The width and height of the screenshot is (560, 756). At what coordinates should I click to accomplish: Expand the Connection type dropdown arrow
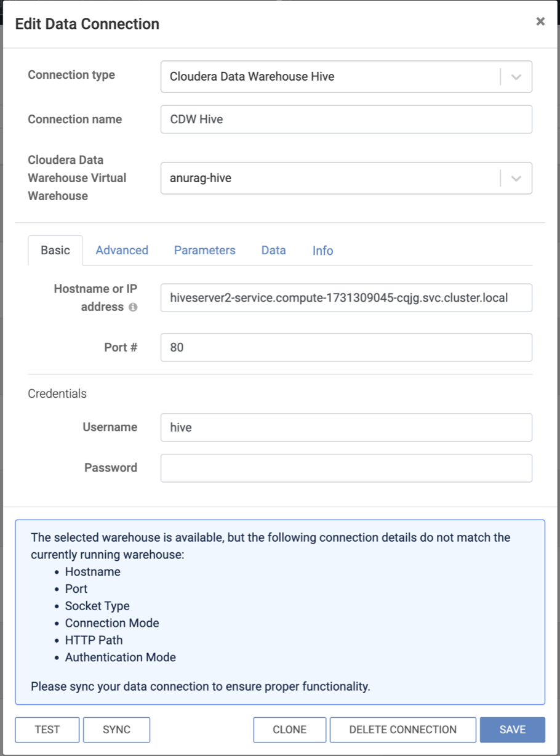(x=516, y=77)
